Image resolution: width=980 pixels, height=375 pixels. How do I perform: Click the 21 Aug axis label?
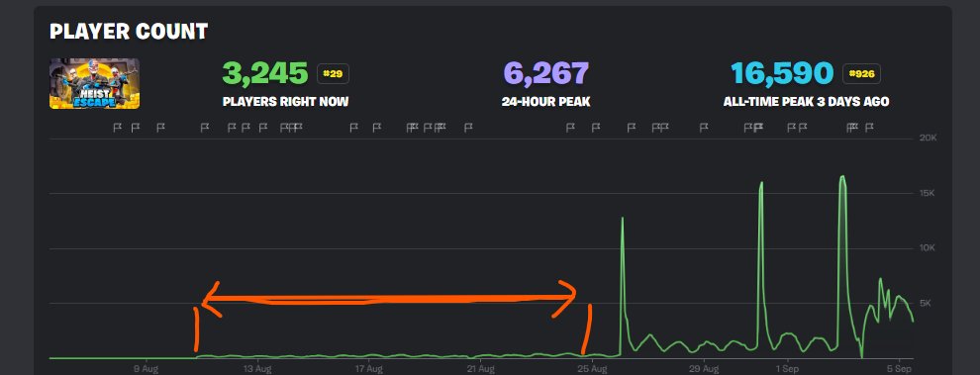(x=480, y=368)
